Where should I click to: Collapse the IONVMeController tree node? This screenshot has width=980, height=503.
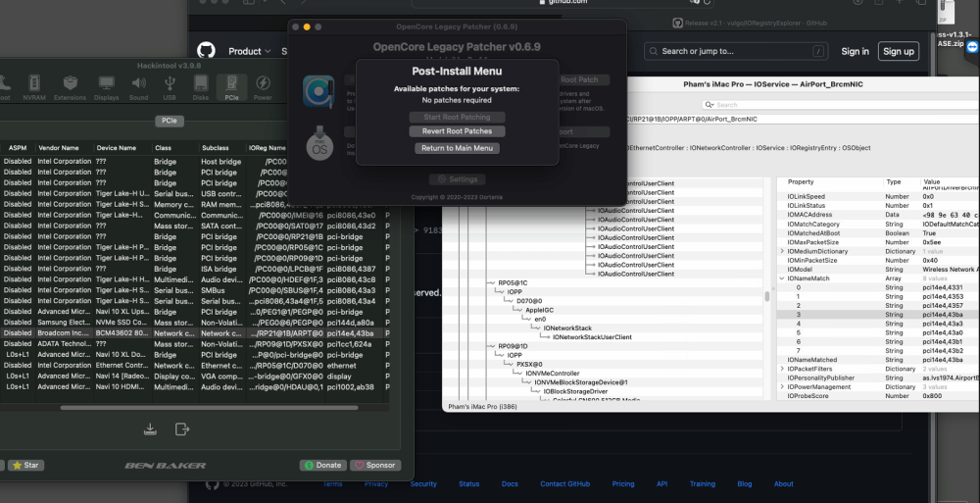click(519, 373)
